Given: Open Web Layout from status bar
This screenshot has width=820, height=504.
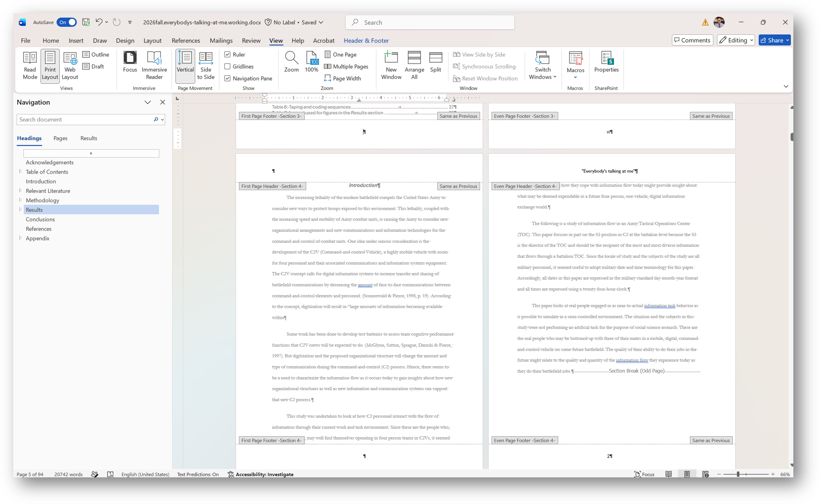Looking at the screenshot, I should pyautogui.click(x=705, y=474).
